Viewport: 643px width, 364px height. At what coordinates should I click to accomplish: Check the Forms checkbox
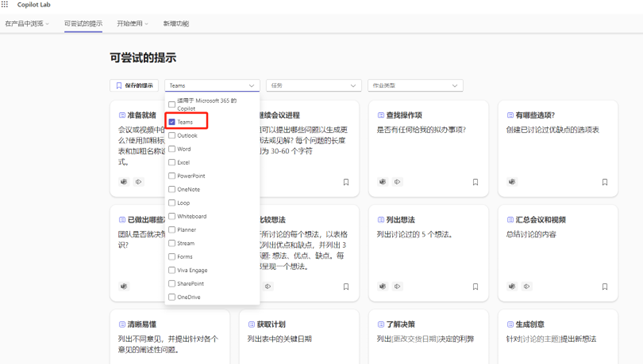(x=172, y=257)
